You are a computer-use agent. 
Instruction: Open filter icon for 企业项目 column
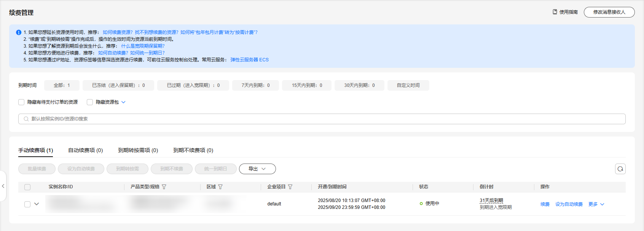coord(290,187)
